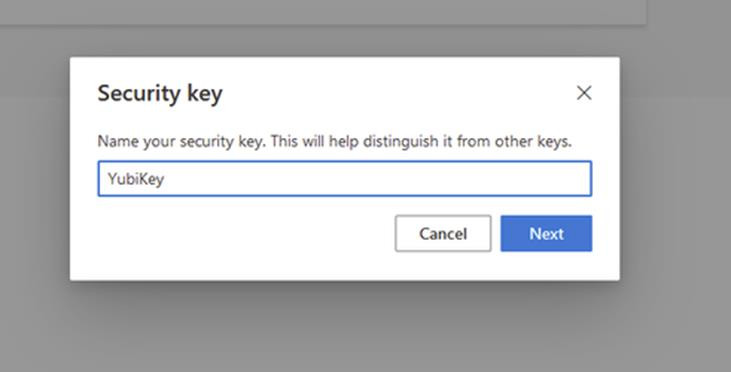Click empty area of name text box
This screenshot has height=372, width=731.
pos(373,179)
